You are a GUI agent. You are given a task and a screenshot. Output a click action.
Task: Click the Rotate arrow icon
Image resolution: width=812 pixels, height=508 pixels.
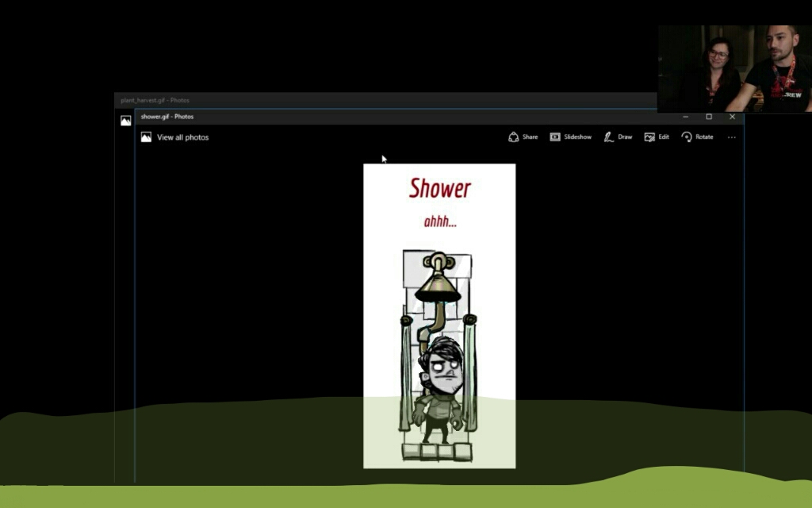pyautogui.click(x=687, y=137)
